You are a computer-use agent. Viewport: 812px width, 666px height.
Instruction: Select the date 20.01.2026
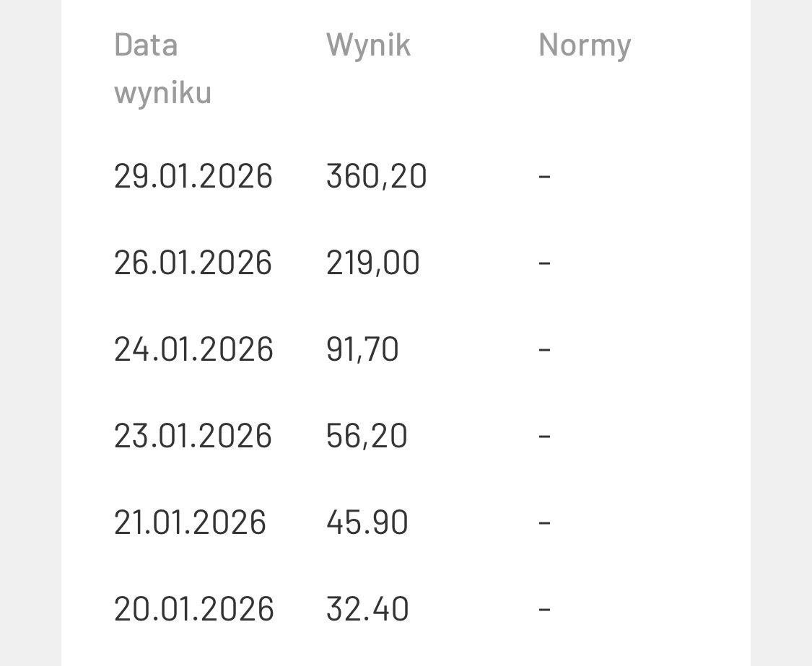pos(193,609)
